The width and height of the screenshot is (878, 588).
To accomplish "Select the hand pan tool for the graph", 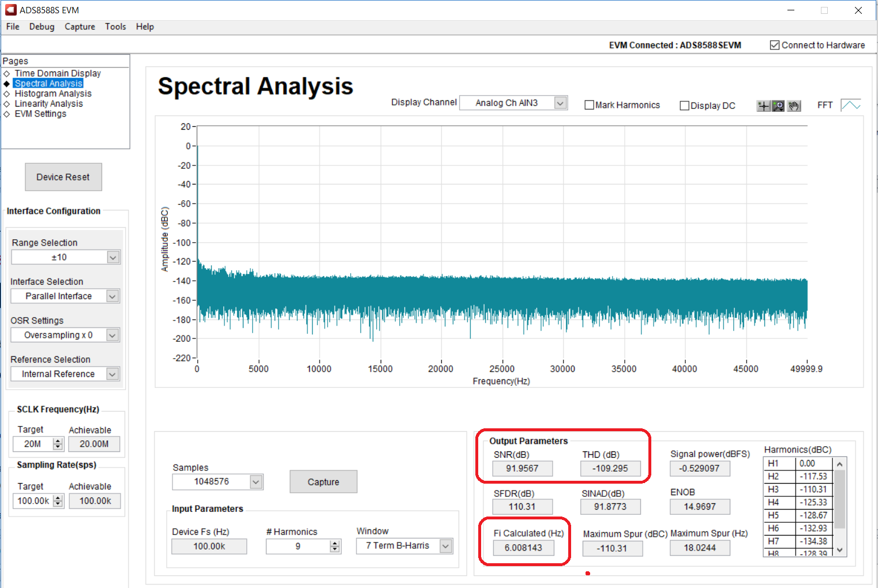I will (x=794, y=105).
